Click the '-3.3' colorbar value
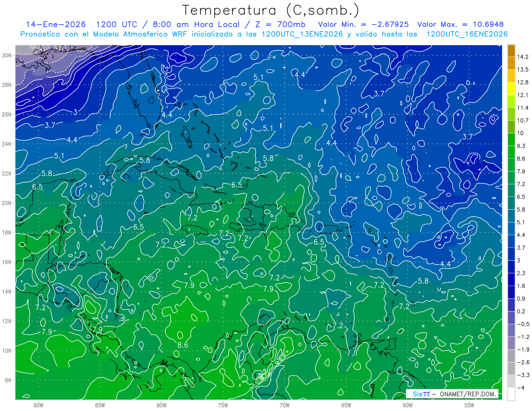Viewport: 532px width, 411px height. pyautogui.click(x=523, y=375)
